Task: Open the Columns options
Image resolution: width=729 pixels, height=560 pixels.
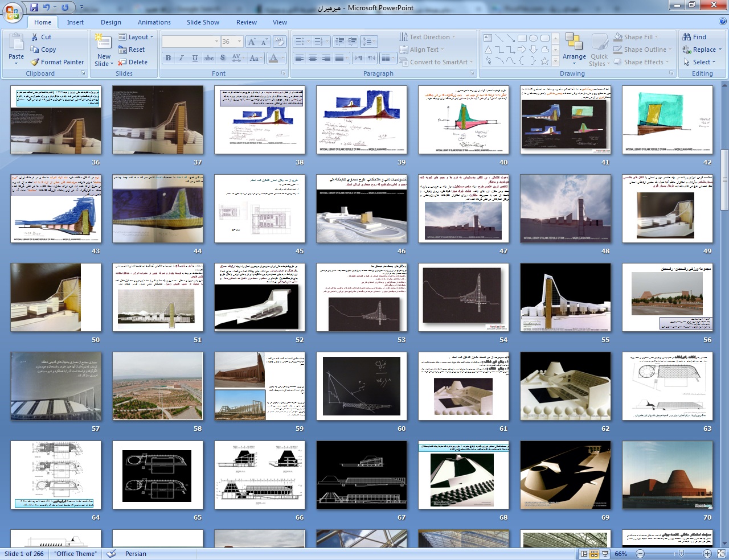Action: pos(388,58)
